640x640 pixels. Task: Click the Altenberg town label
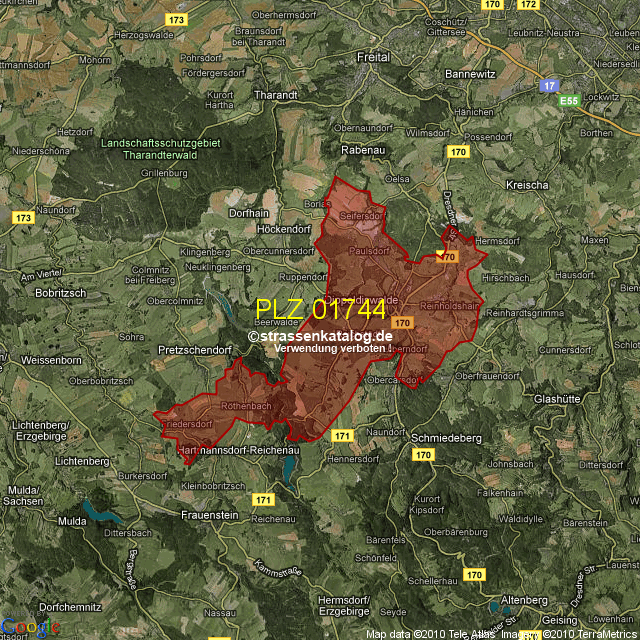point(524,599)
